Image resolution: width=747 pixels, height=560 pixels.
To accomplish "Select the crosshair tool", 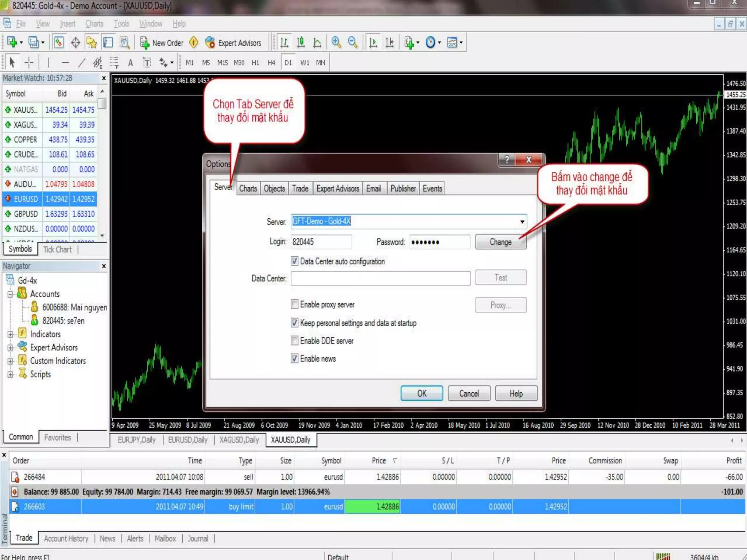I will point(29,63).
